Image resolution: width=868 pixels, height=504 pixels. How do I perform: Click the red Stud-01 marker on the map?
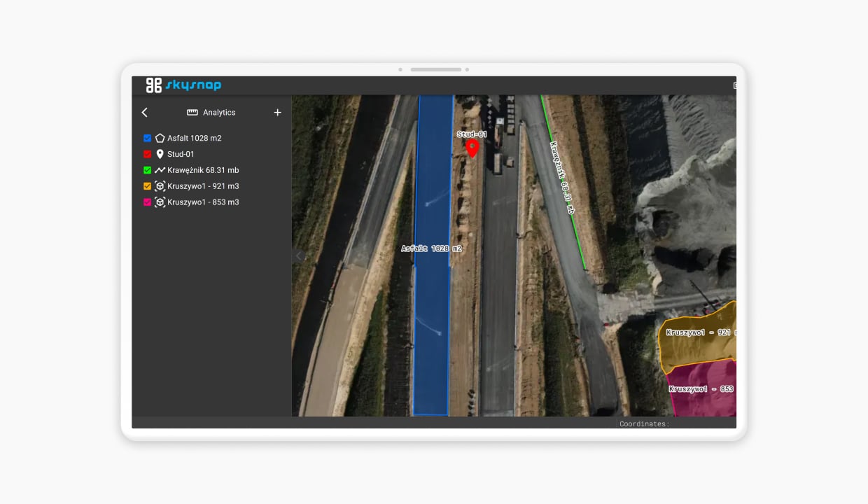tap(472, 147)
